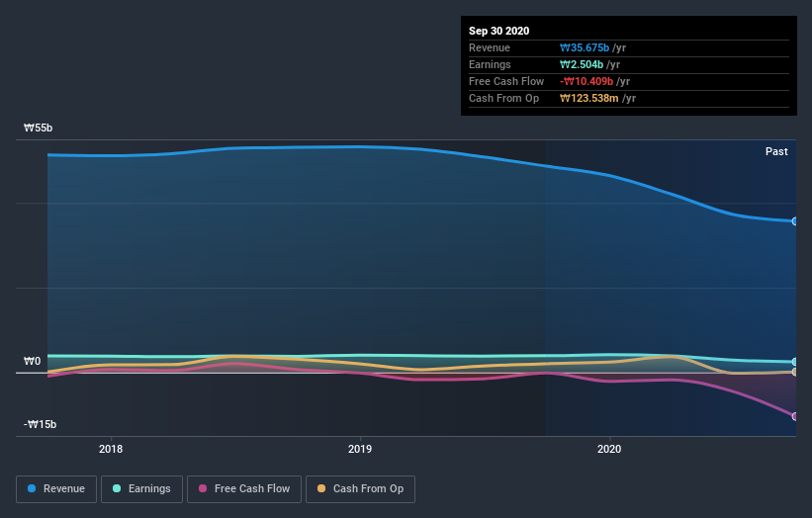
Task: Click the 2018 x-axis label
Action: click(x=111, y=449)
